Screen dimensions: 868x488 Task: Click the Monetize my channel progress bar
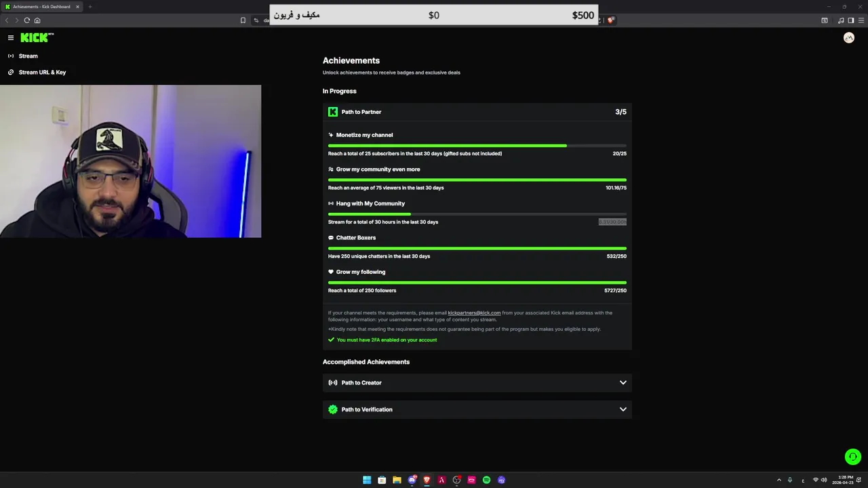(x=477, y=146)
